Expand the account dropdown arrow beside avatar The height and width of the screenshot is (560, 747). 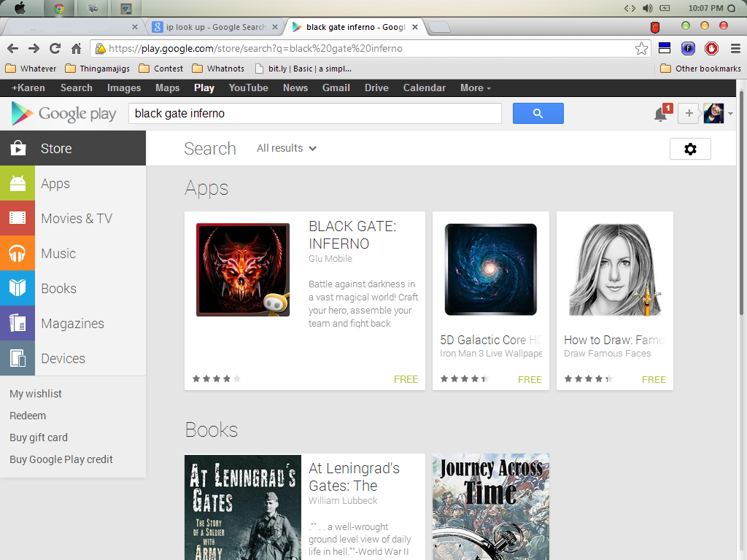pos(730,114)
